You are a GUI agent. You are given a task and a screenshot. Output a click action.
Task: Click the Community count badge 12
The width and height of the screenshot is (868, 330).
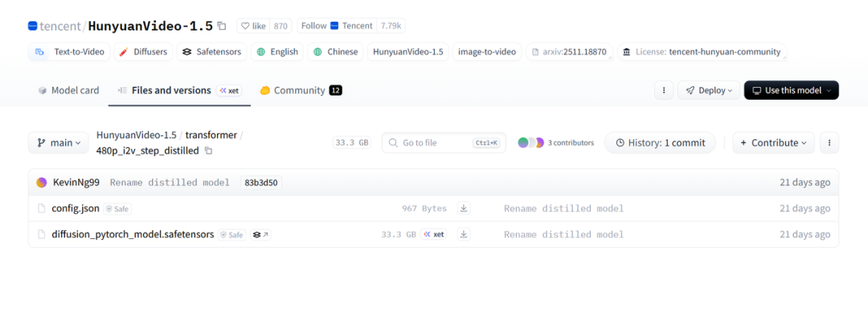point(335,90)
